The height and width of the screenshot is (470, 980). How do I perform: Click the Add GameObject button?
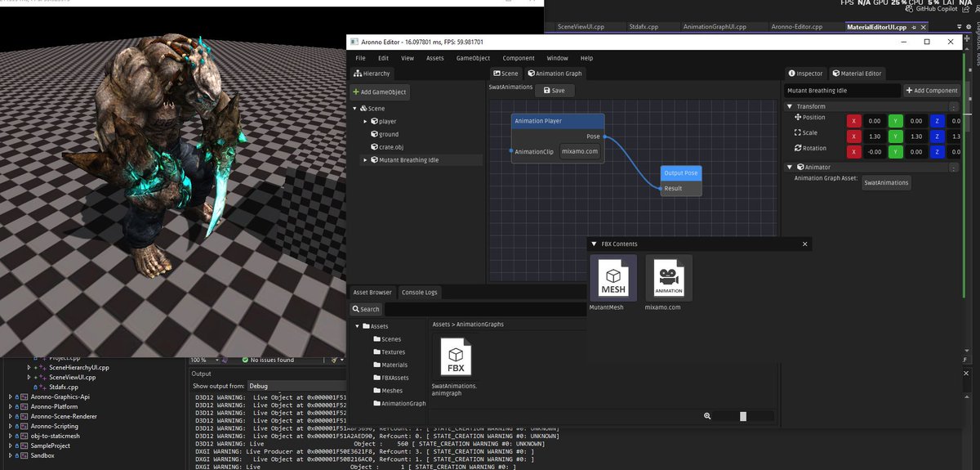(380, 92)
